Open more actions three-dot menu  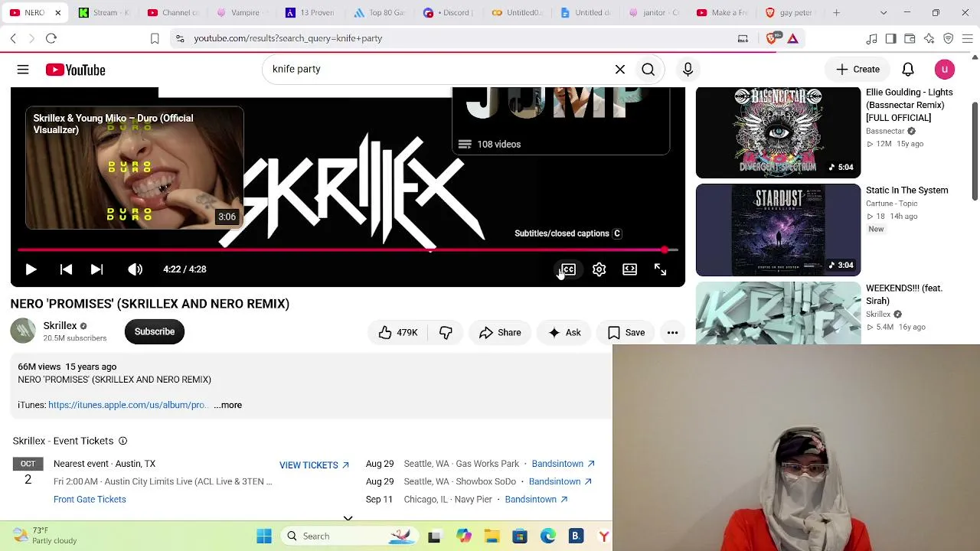point(672,332)
